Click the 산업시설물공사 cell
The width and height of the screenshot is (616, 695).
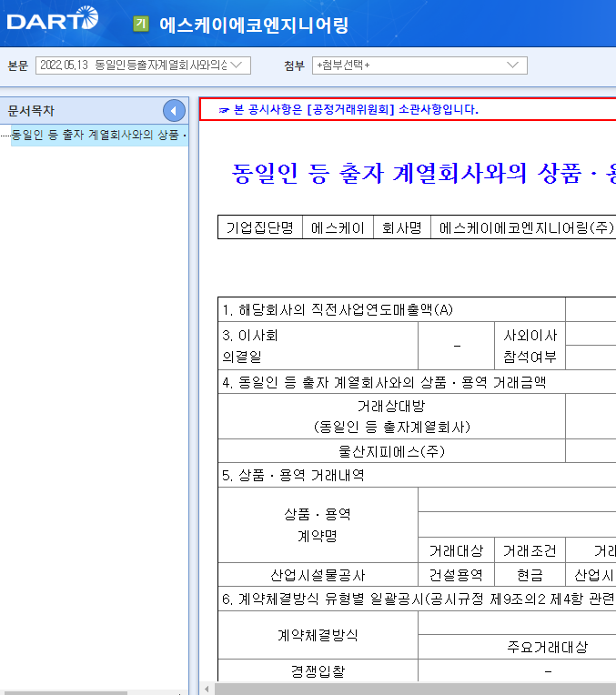318,575
